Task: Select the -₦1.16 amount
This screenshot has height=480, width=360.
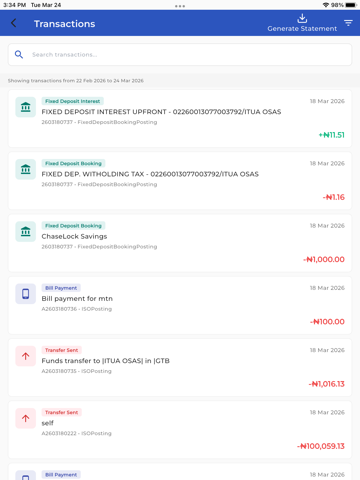Action: [x=334, y=197]
